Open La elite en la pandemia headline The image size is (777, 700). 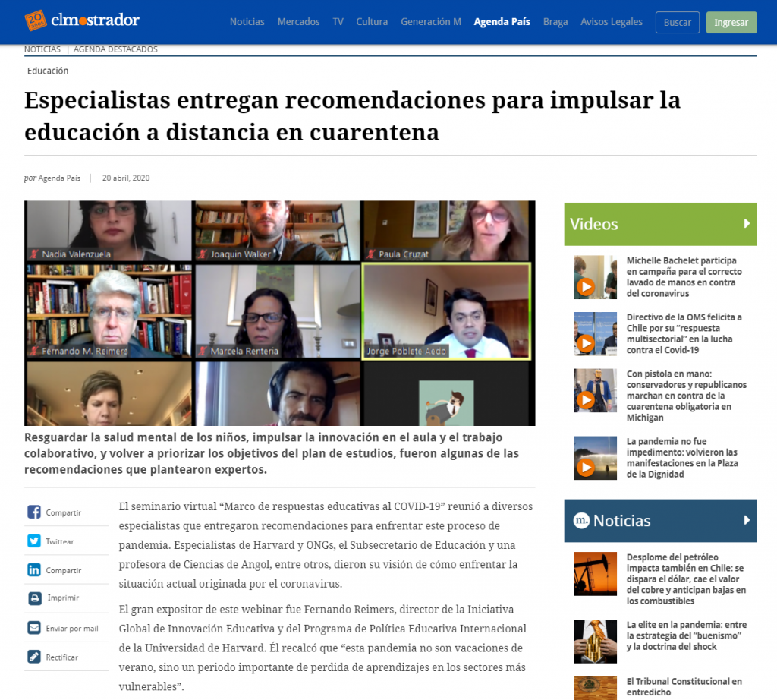coord(686,635)
